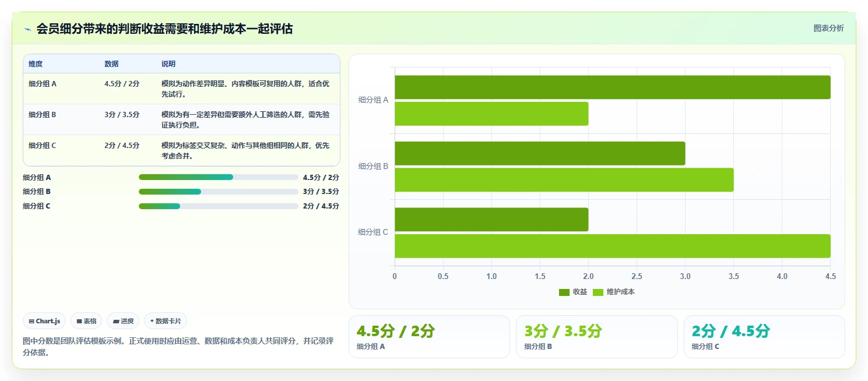Screen dimensions: 868x381
Task: Select the 进度 tag chip
Action: pyautogui.click(x=123, y=321)
